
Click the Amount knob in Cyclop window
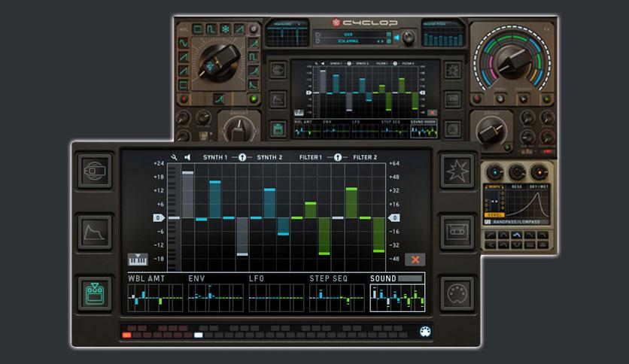pyautogui.click(x=239, y=129)
